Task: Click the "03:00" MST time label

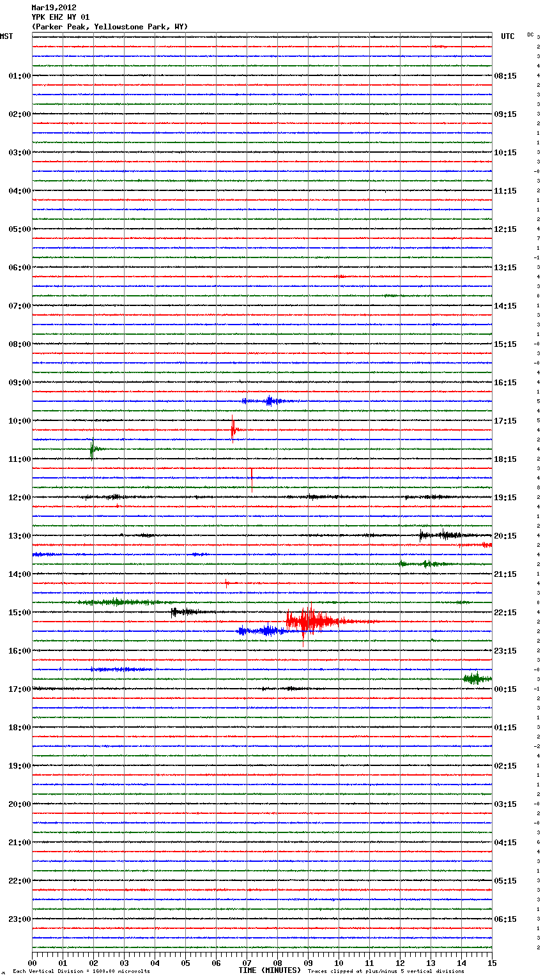Action: coord(19,153)
